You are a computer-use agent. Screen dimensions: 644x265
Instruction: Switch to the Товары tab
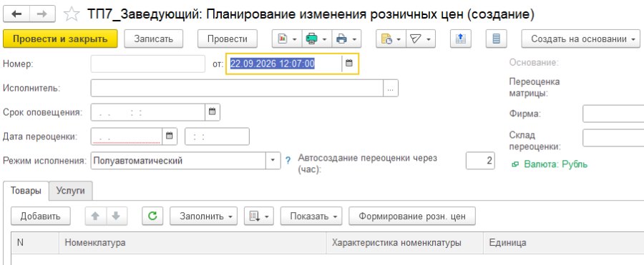tap(26, 191)
